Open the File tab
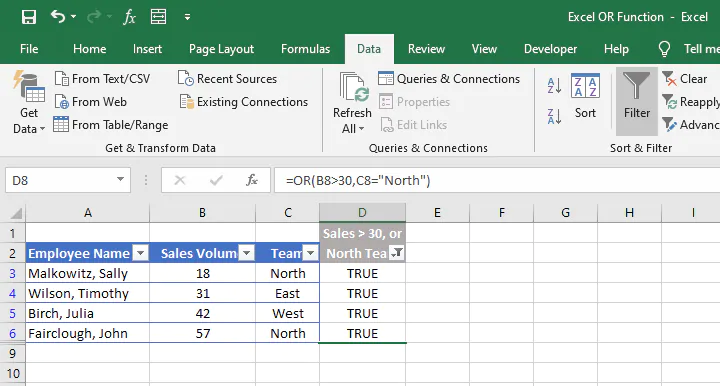This screenshot has height=386, width=720. point(29,49)
